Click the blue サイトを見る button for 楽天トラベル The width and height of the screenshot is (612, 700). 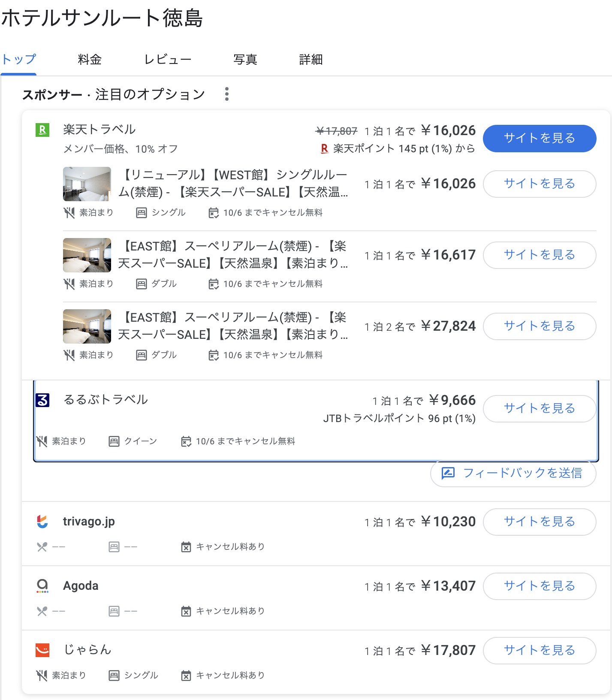coord(540,138)
